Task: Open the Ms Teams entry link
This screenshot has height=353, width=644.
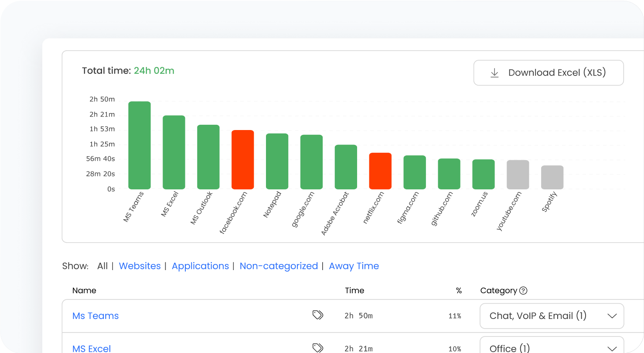Action: (95, 316)
